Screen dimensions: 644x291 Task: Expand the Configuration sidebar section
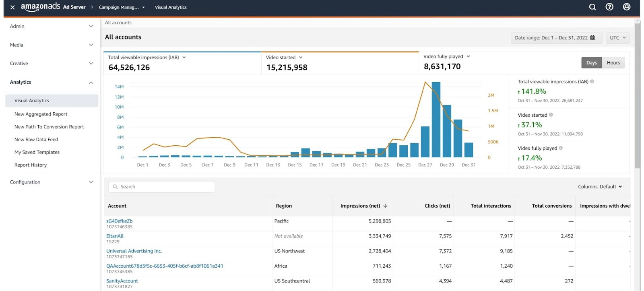[x=52, y=182]
